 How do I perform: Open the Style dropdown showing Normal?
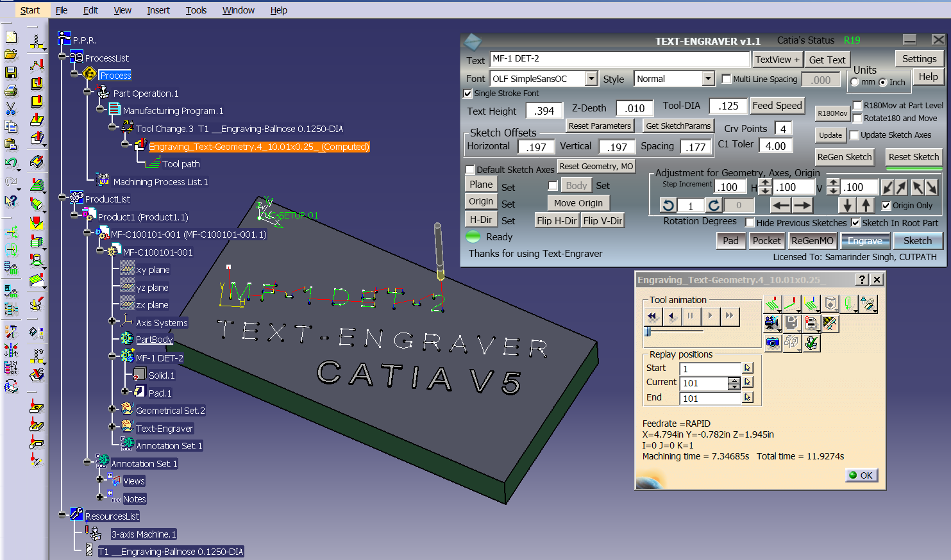pyautogui.click(x=708, y=79)
